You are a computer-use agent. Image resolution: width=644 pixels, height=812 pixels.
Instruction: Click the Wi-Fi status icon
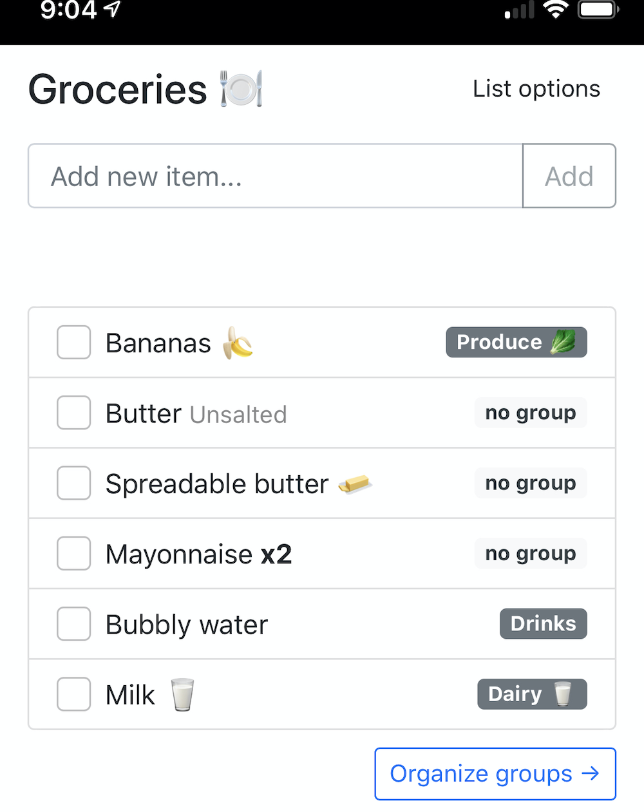[554, 9]
